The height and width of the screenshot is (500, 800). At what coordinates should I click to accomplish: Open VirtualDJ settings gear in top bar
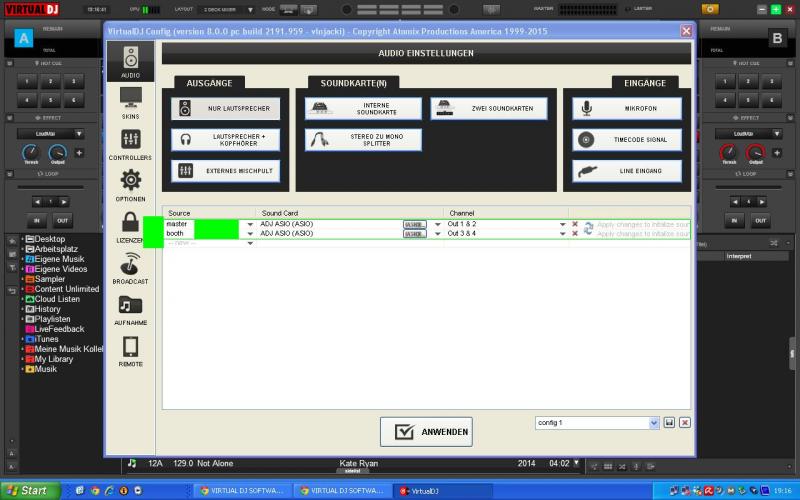tap(710, 9)
